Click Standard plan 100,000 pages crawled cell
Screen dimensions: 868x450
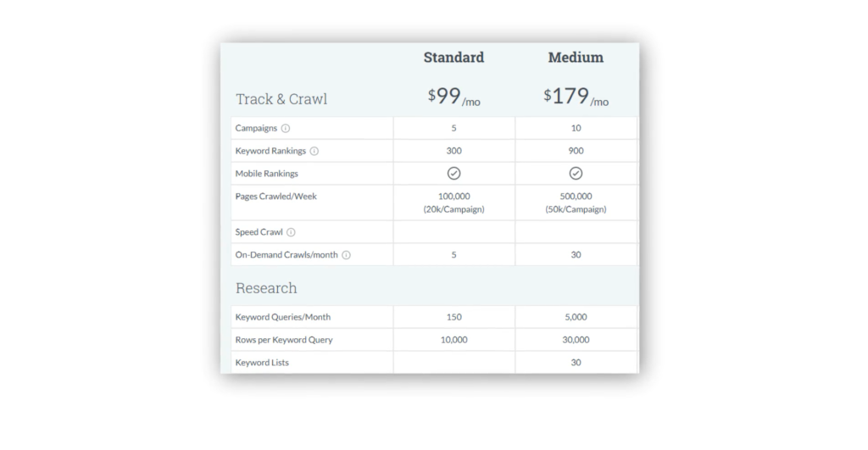(454, 203)
